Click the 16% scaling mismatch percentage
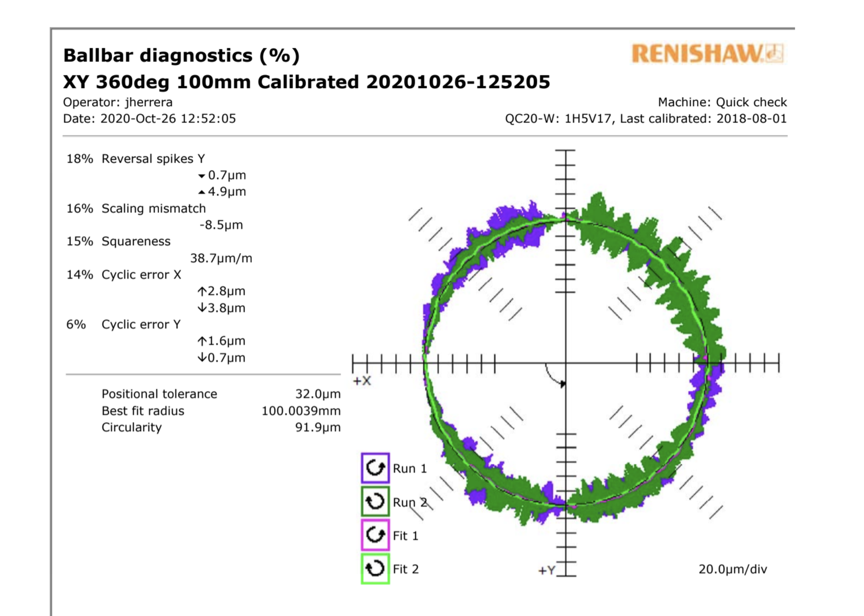The height and width of the screenshot is (616, 864). point(80,209)
